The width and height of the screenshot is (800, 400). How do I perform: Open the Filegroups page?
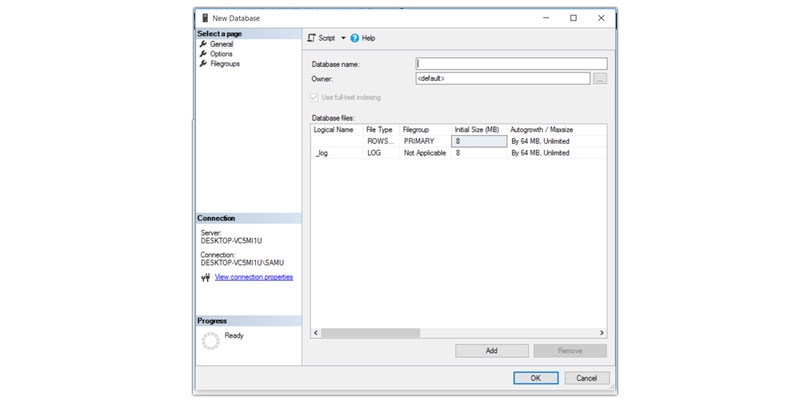point(225,64)
